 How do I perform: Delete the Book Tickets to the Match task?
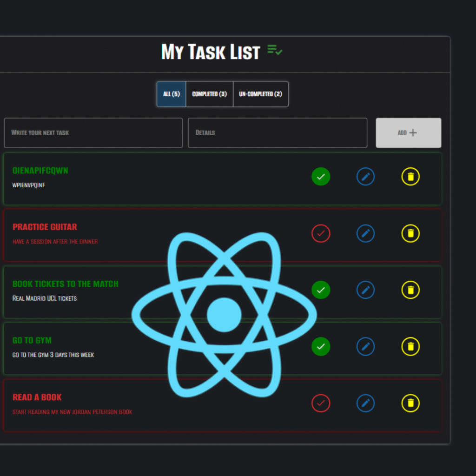(410, 290)
